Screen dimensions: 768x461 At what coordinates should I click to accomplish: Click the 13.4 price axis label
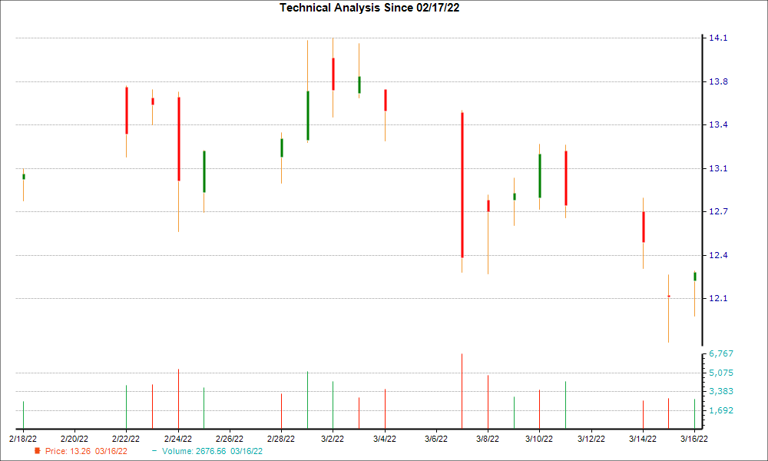[x=718, y=125]
